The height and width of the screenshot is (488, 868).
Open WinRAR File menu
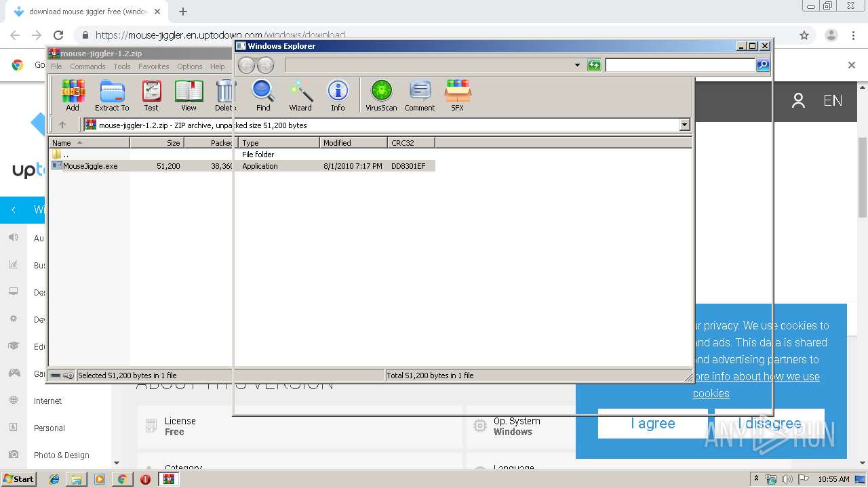pyautogui.click(x=56, y=66)
